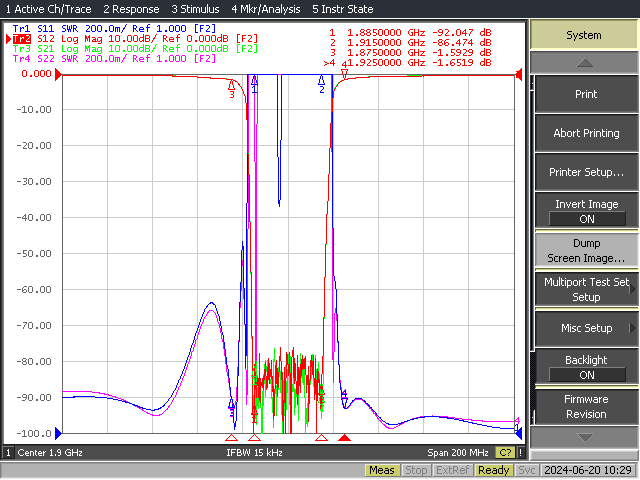
Task: Click marker 1 readout 1.8850000 GHz
Action: coord(410,32)
